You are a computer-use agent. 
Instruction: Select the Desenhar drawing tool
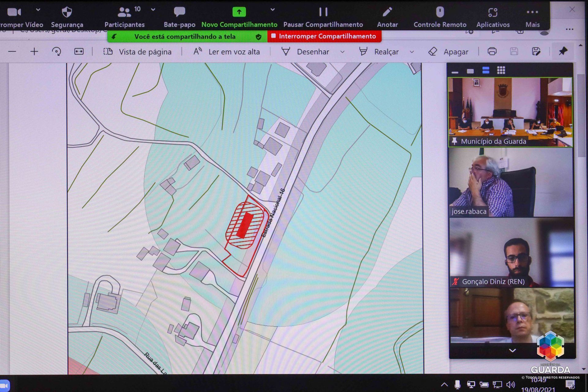point(305,52)
